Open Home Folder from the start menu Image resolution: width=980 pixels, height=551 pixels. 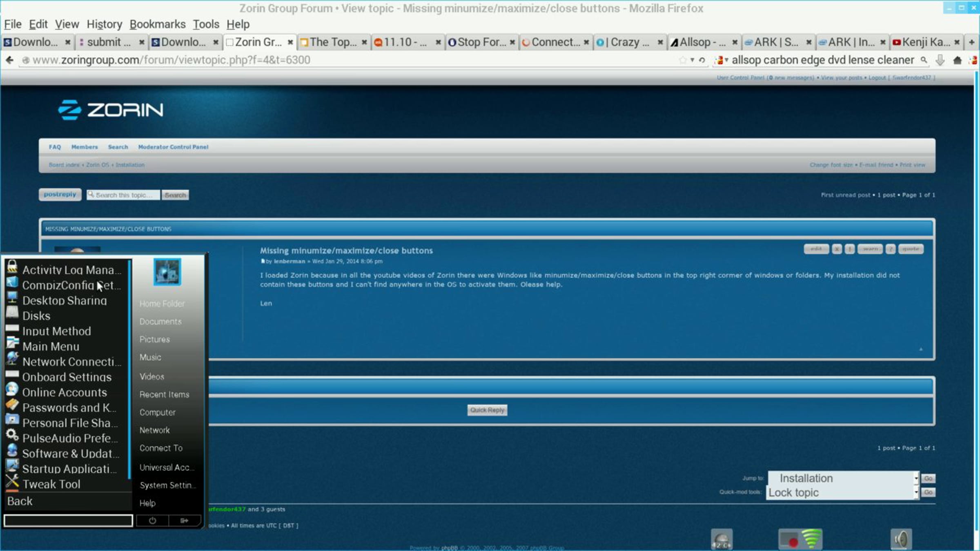(162, 304)
